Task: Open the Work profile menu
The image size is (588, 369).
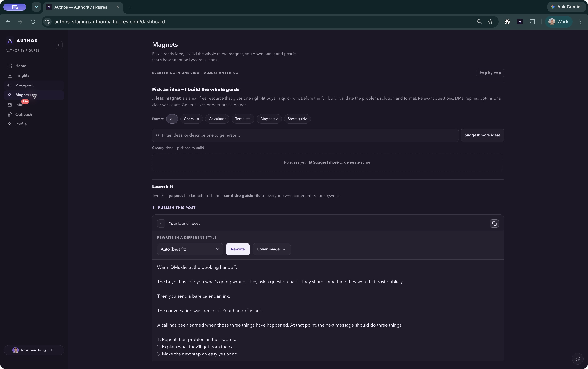Action: tap(558, 22)
